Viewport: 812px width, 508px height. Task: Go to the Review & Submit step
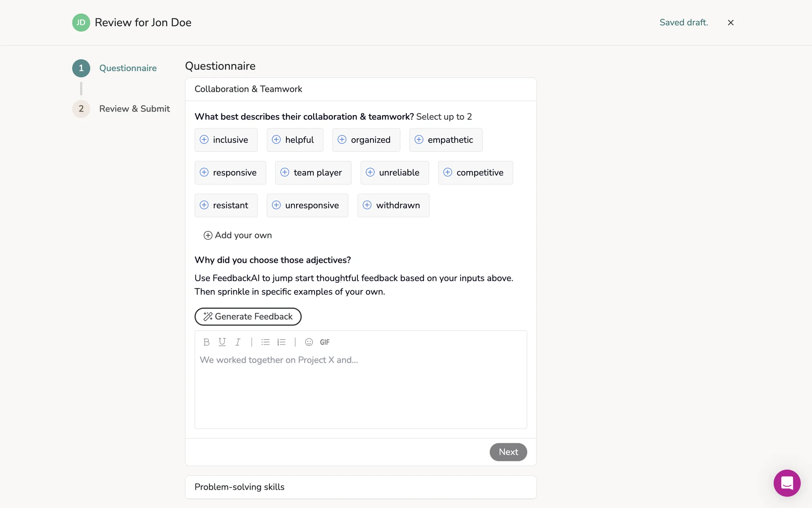pyautogui.click(x=134, y=109)
